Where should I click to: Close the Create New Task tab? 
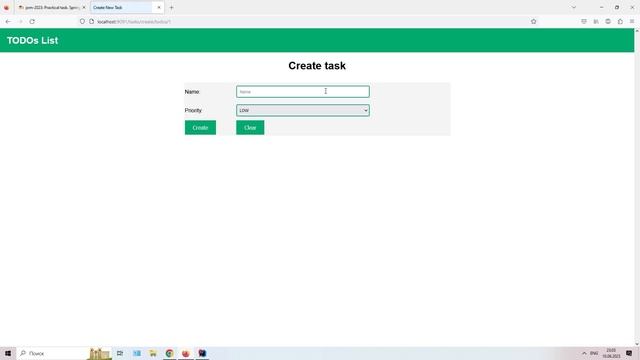(x=159, y=7)
